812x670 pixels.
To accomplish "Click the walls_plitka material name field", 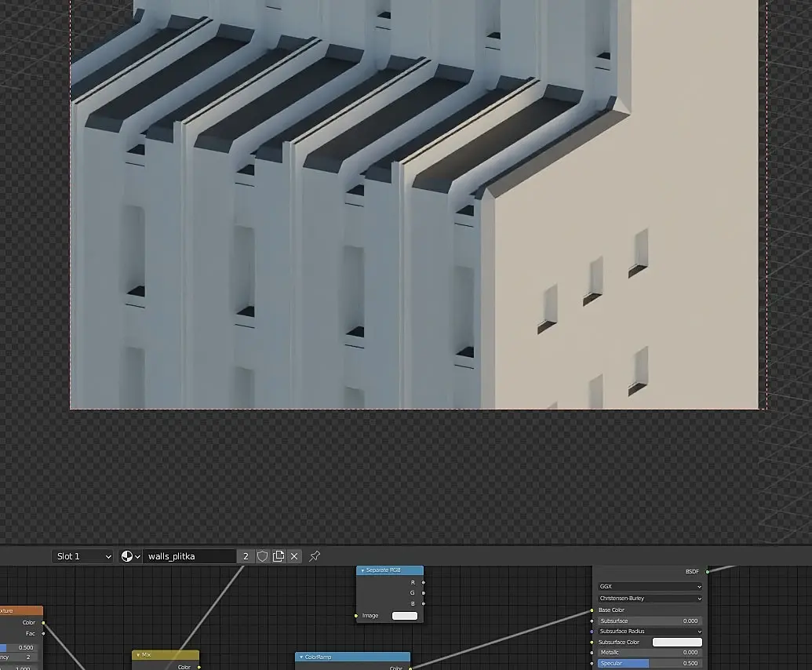I will (x=189, y=556).
